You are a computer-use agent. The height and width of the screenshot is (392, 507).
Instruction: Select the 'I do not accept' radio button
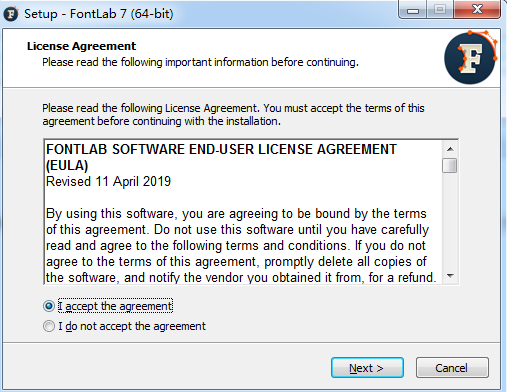[x=49, y=326]
